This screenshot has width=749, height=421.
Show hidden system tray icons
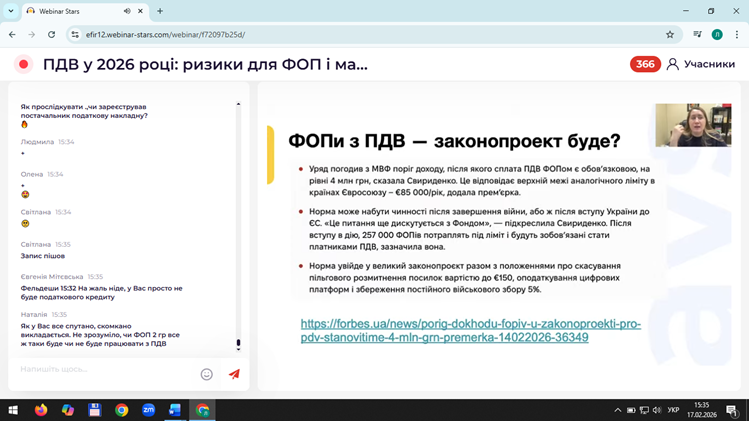point(617,410)
